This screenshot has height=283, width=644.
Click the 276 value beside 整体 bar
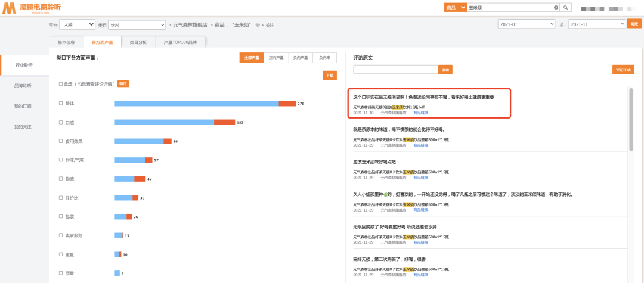(x=301, y=104)
